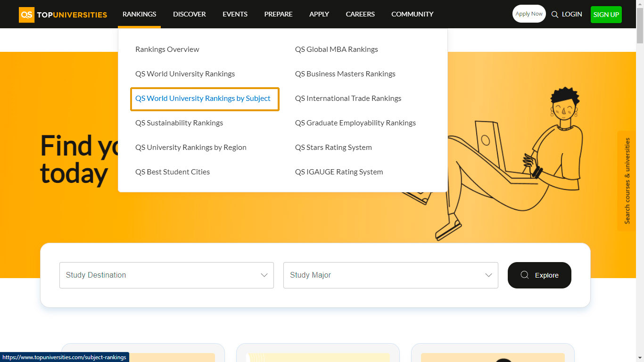Screen dimensions: 644x362
Task: Open the Community menu
Action: pyautogui.click(x=413, y=14)
